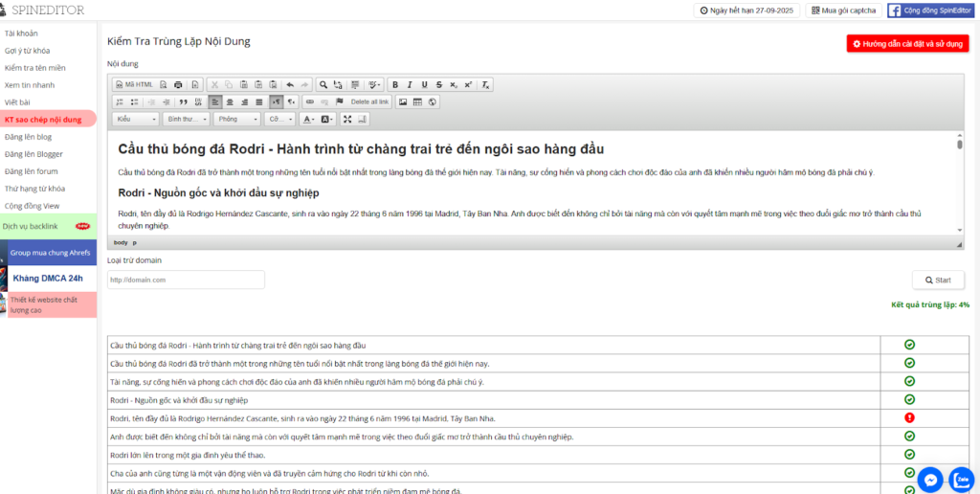Click the print icon in editor toolbar
Viewport: 980px width, 494px height.
point(179,84)
